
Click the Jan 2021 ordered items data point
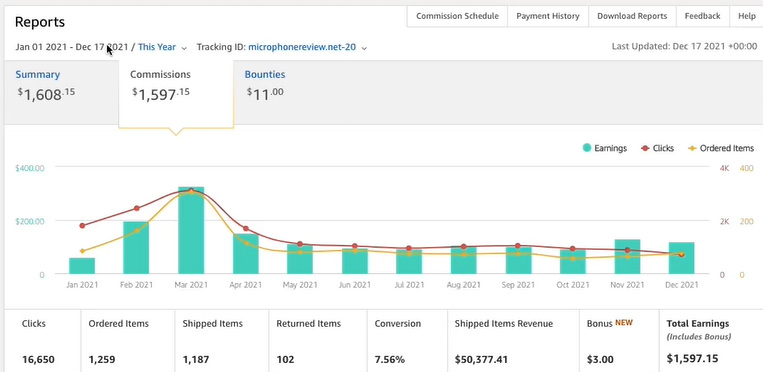pos(82,251)
